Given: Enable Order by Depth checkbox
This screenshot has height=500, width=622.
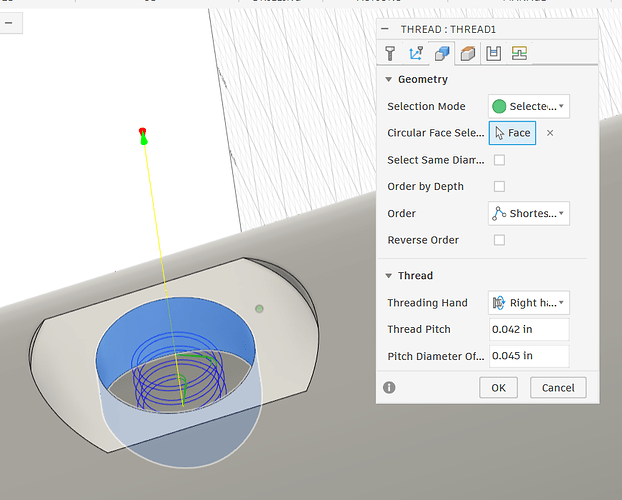Looking at the screenshot, I should [499, 187].
